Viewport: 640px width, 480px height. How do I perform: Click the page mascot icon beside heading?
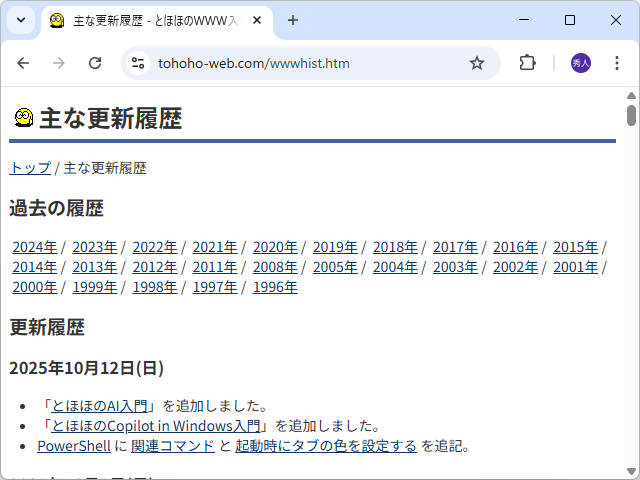[x=24, y=118]
